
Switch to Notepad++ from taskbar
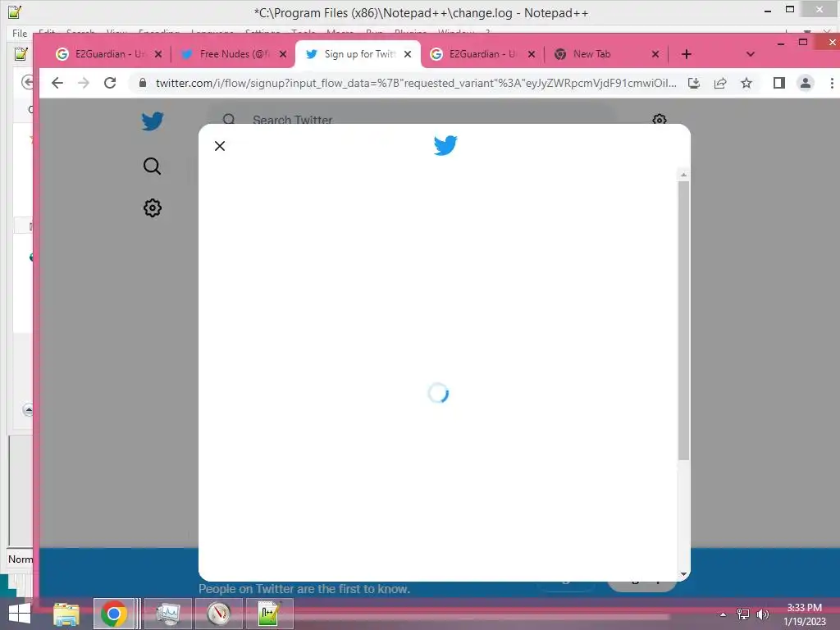coord(269,614)
